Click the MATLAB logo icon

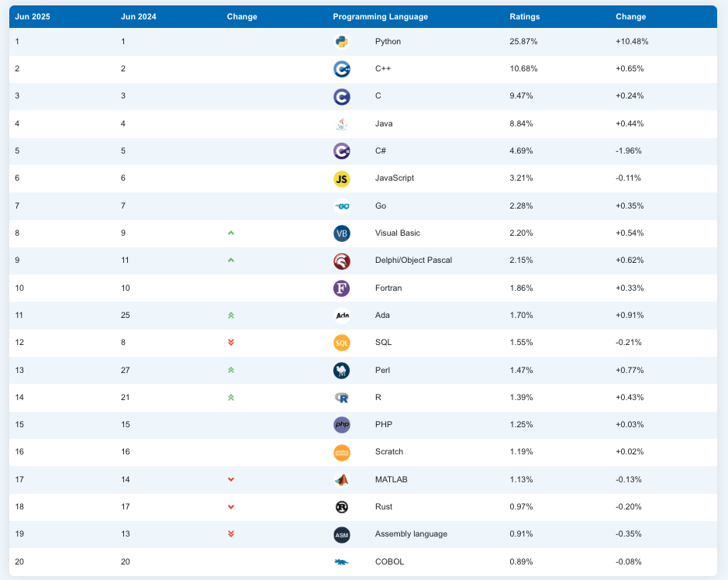click(341, 480)
